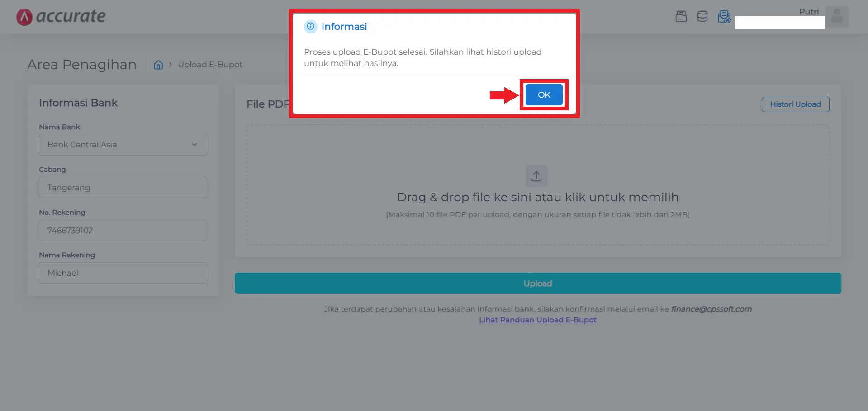Screen dimensions: 868x411
Task: Click the database icon in top toolbar
Action: [702, 16]
